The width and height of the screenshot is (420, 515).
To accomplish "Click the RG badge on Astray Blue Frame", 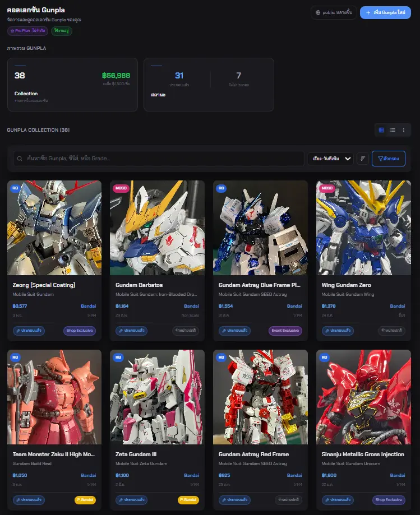I will (221, 188).
